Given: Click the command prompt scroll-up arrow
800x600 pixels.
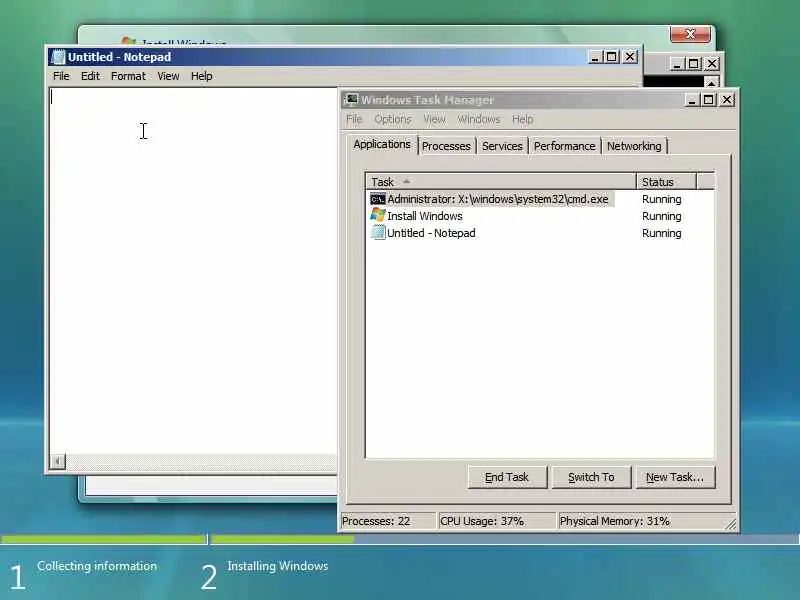Looking at the screenshot, I should 711,82.
